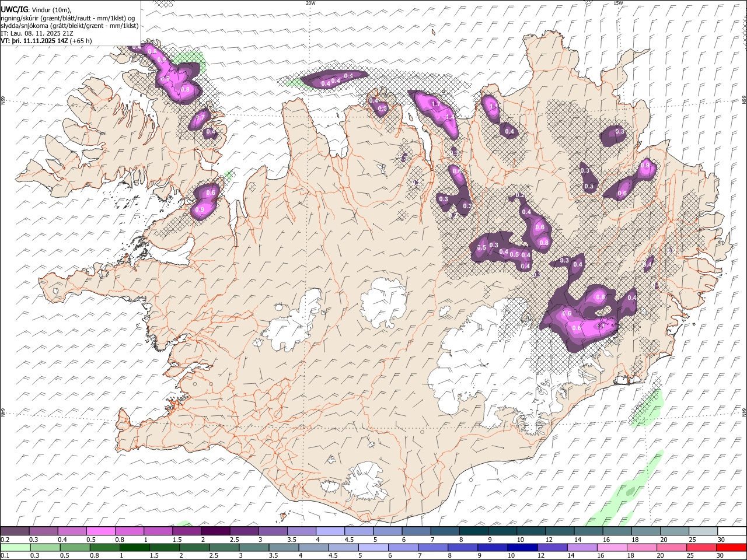Click the bright pink swatch between 0.5 and 0.8
The height and width of the screenshot is (560, 747).
(x=101, y=531)
